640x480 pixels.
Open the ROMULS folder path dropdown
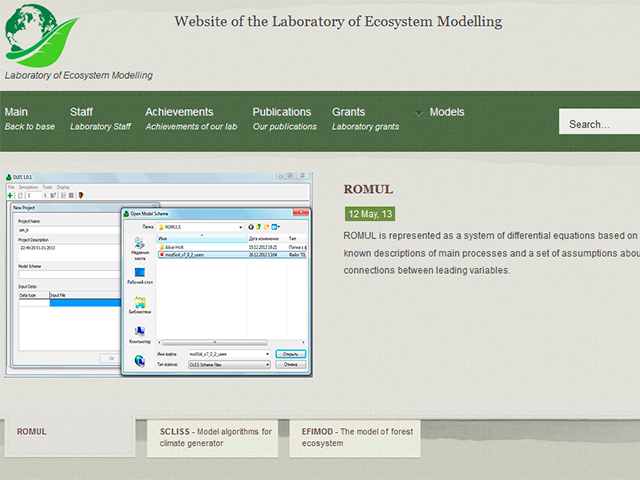click(x=240, y=227)
